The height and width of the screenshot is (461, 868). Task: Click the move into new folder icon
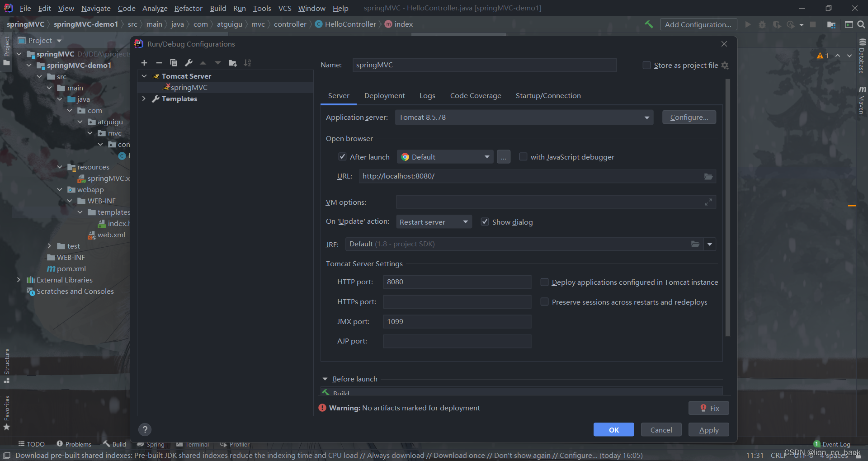click(233, 63)
